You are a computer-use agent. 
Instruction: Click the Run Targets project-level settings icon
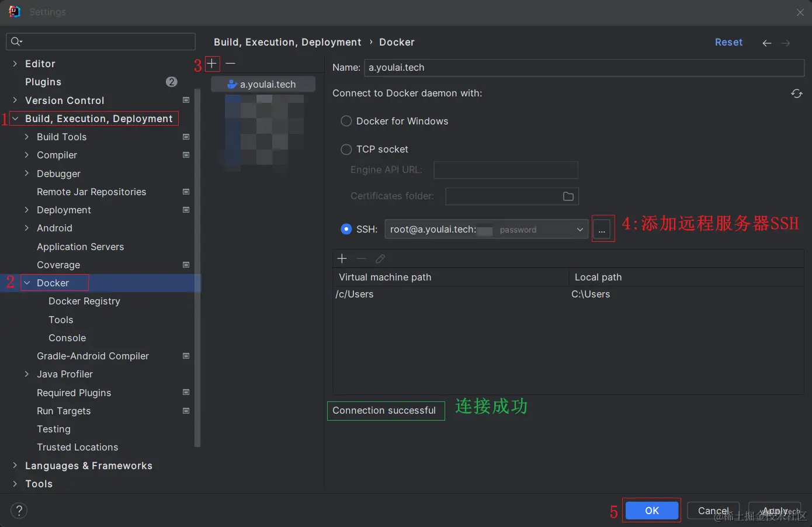pyautogui.click(x=186, y=411)
